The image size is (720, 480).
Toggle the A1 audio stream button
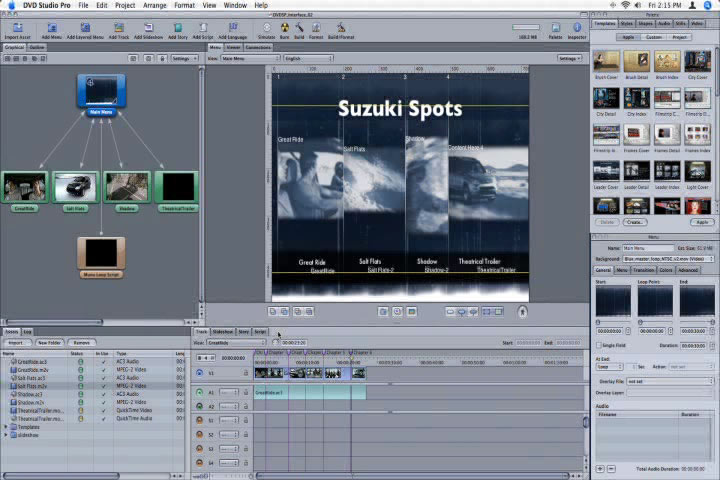click(x=199, y=392)
